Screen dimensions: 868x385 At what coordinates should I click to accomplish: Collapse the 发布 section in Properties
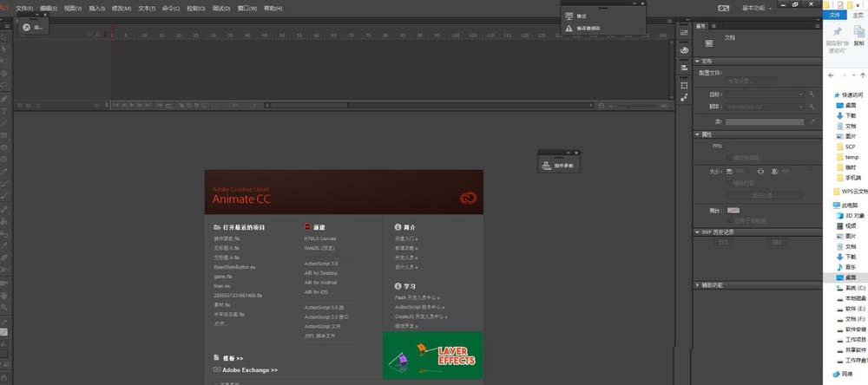(x=698, y=62)
